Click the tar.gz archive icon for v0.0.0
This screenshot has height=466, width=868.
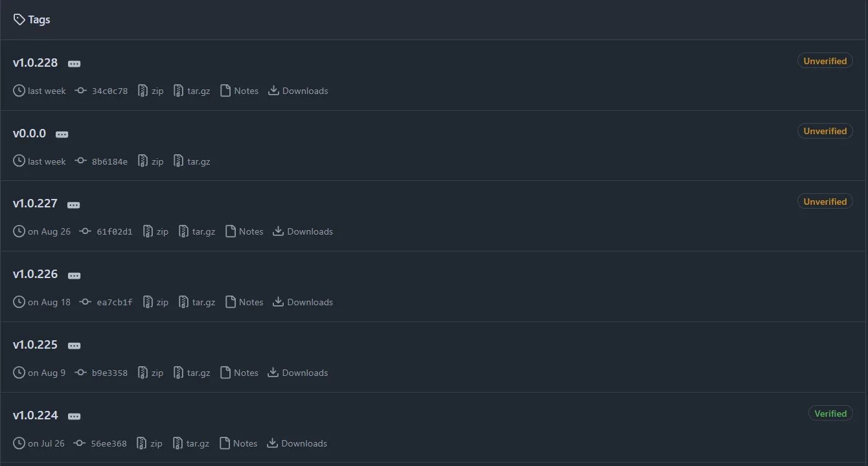coord(179,161)
